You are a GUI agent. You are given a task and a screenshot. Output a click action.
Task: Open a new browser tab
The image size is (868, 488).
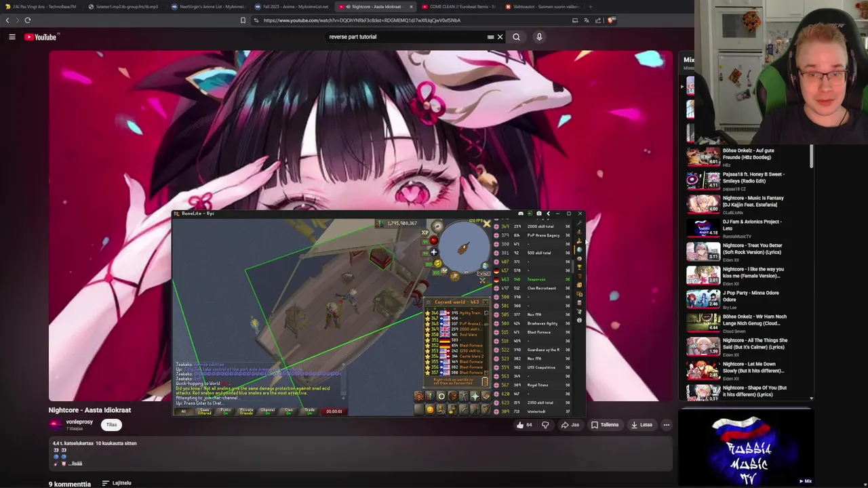590,7
